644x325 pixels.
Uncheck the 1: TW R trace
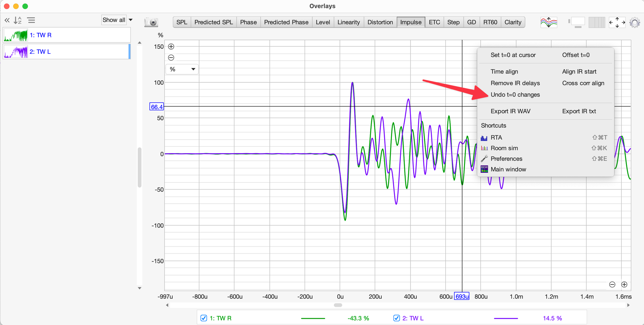point(204,318)
